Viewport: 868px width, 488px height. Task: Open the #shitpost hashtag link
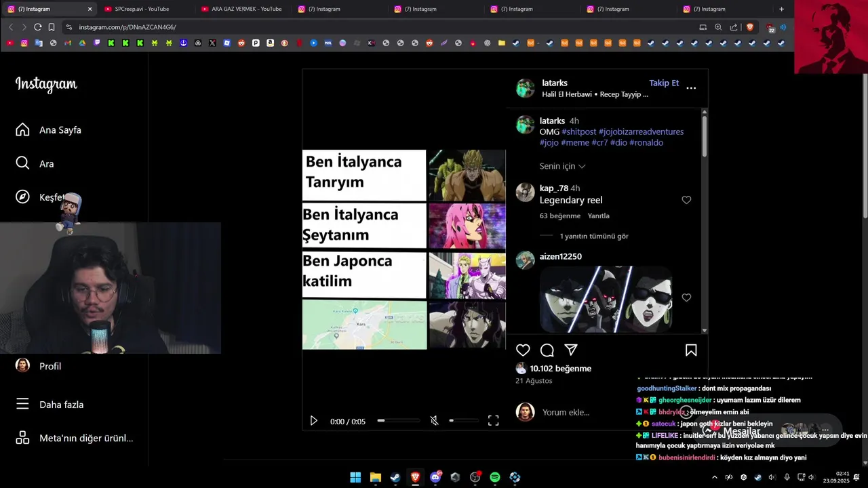(578, 131)
